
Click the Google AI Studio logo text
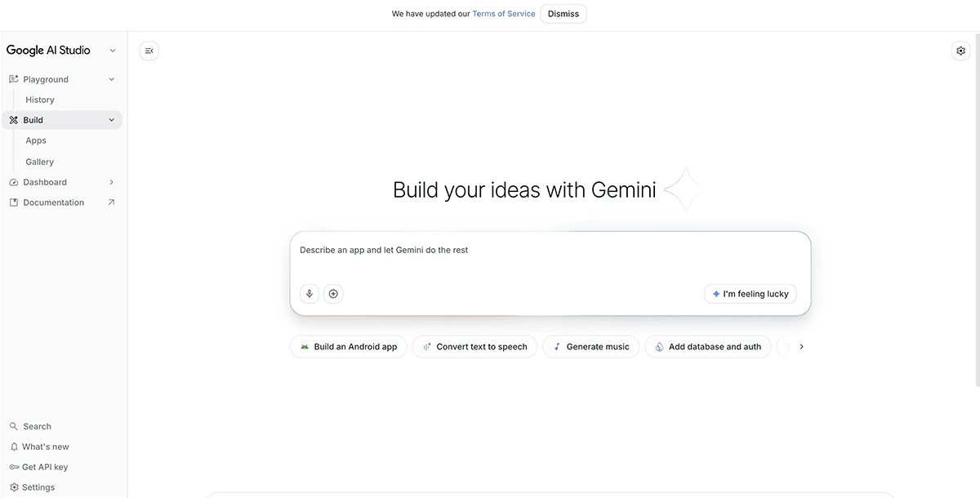click(48, 51)
